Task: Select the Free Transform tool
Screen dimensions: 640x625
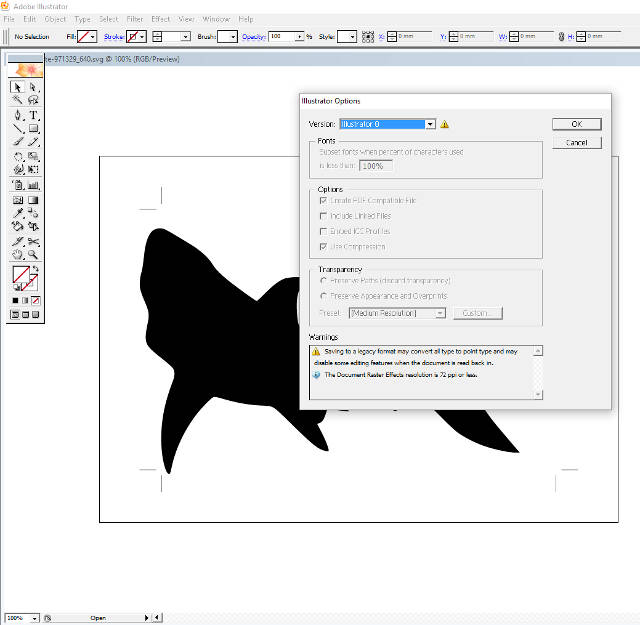Action: tap(33, 169)
